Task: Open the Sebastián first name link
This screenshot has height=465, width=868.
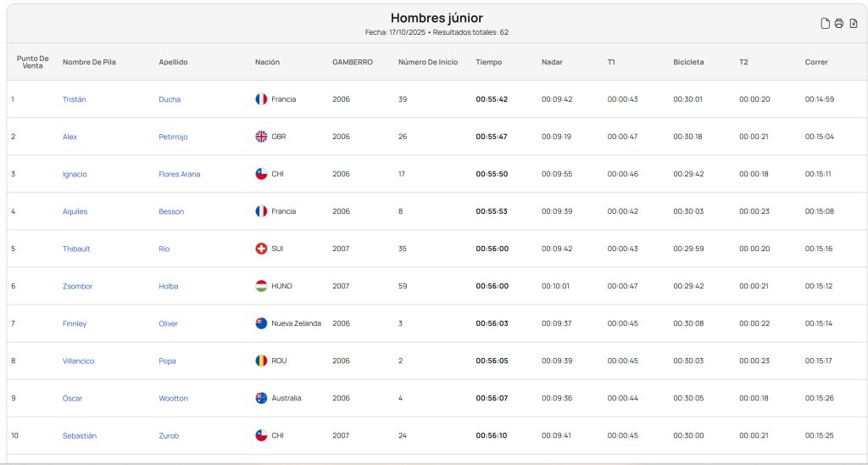Action: point(80,435)
